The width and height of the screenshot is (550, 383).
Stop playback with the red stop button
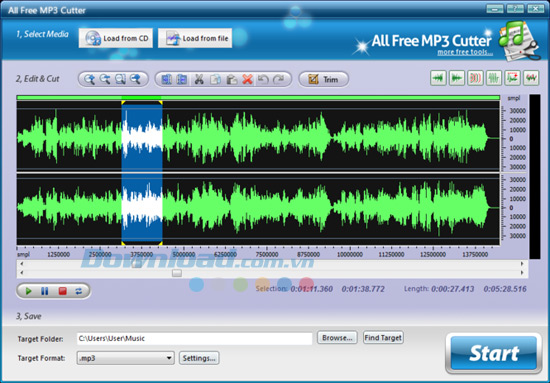[x=62, y=291]
